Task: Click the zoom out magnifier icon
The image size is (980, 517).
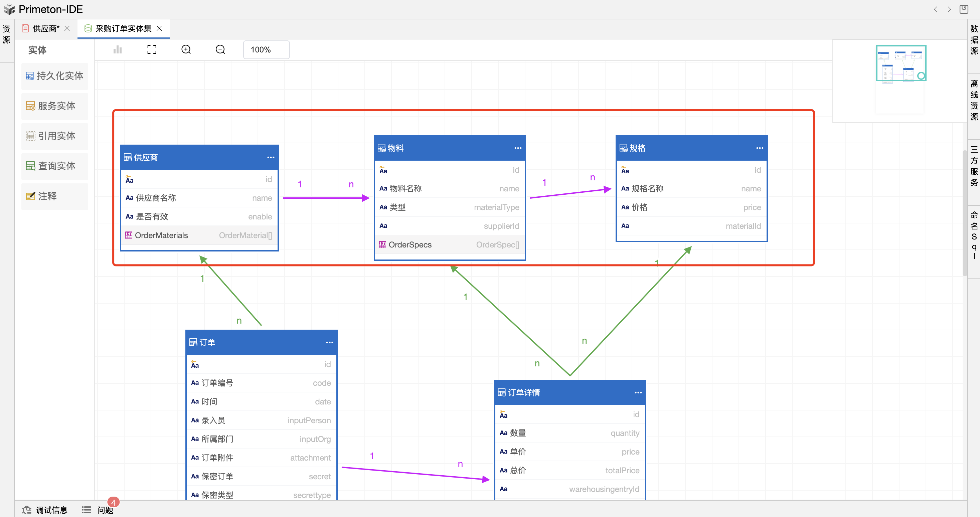Action: click(x=220, y=49)
